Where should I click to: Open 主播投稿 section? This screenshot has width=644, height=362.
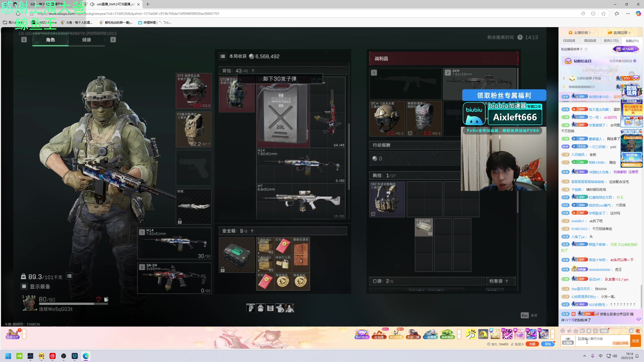click(x=580, y=33)
